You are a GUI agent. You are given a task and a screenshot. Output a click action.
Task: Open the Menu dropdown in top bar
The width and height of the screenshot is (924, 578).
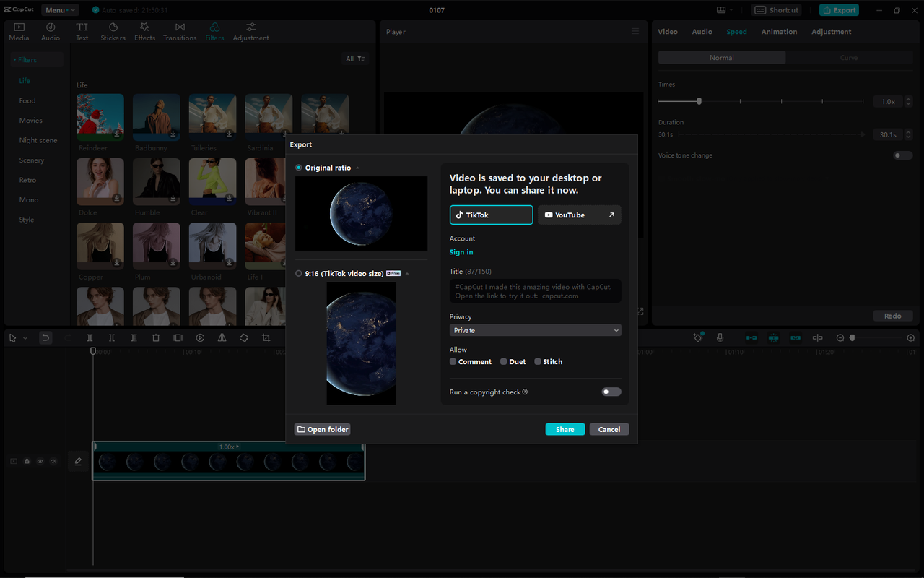coord(59,9)
